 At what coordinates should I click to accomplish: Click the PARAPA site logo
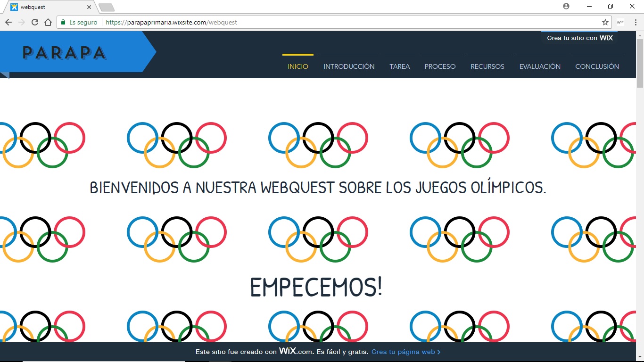(x=64, y=52)
